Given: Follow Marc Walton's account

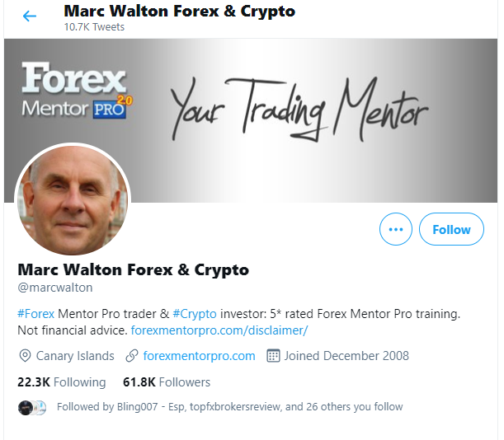Looking at the screenshot, I should [451, 229].
